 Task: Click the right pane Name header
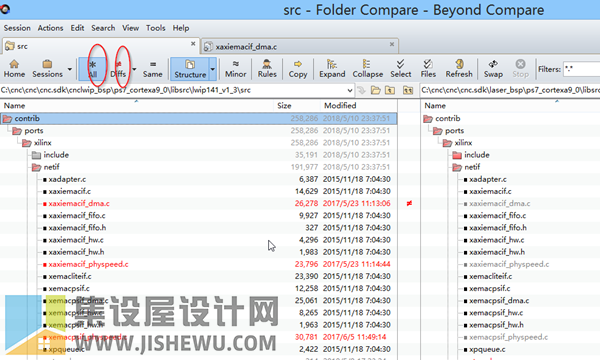[510, 106]
